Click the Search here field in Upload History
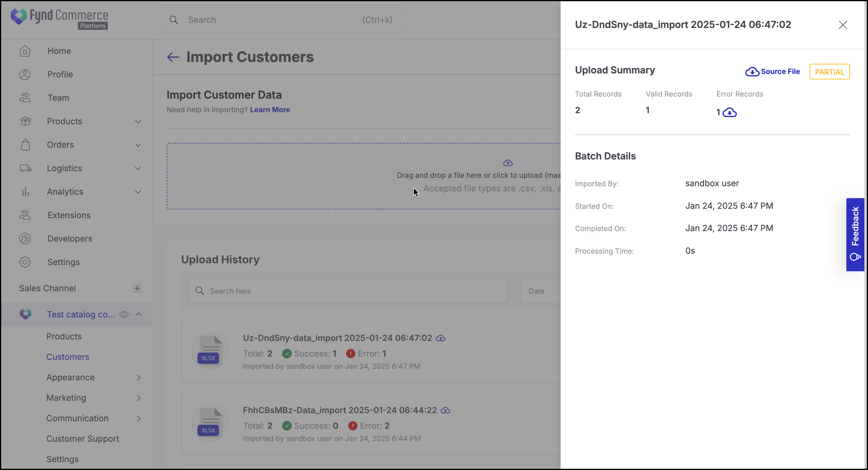 (348, 291)
